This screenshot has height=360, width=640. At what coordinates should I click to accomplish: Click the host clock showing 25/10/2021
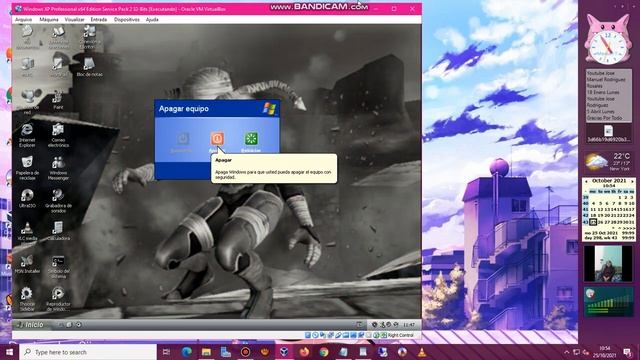coord(604,352)
